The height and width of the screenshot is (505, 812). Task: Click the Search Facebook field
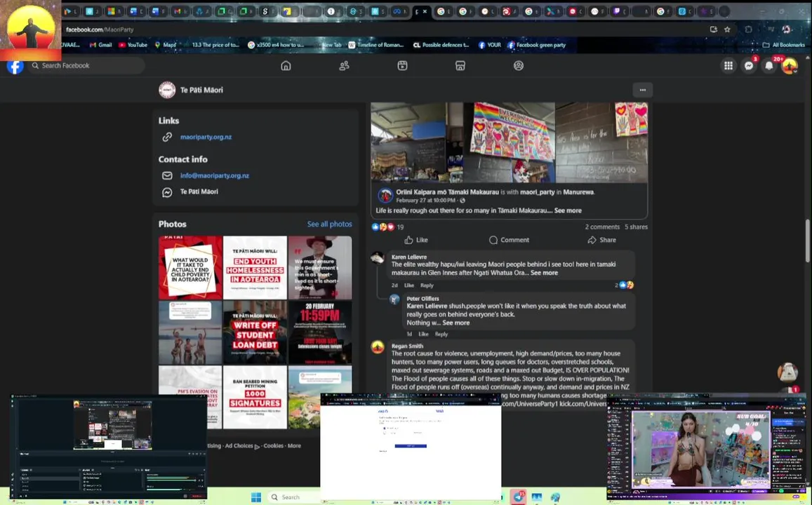[x=86, y=66]
